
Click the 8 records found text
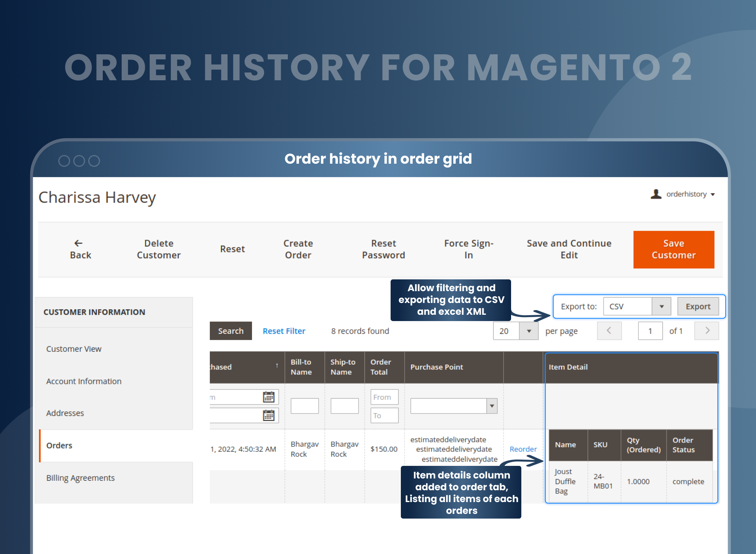pyautogui.click(x=360, y=331)
